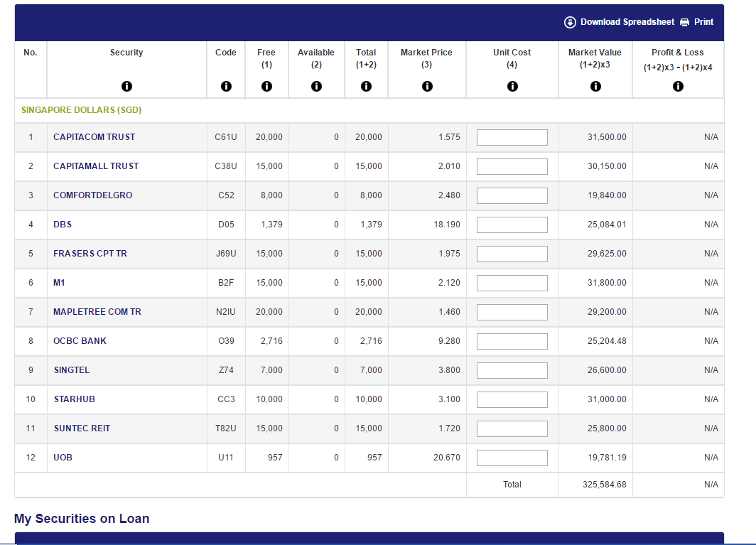Click the info icon under Code column
The image size is (756, 545).
tap(226, 86)
